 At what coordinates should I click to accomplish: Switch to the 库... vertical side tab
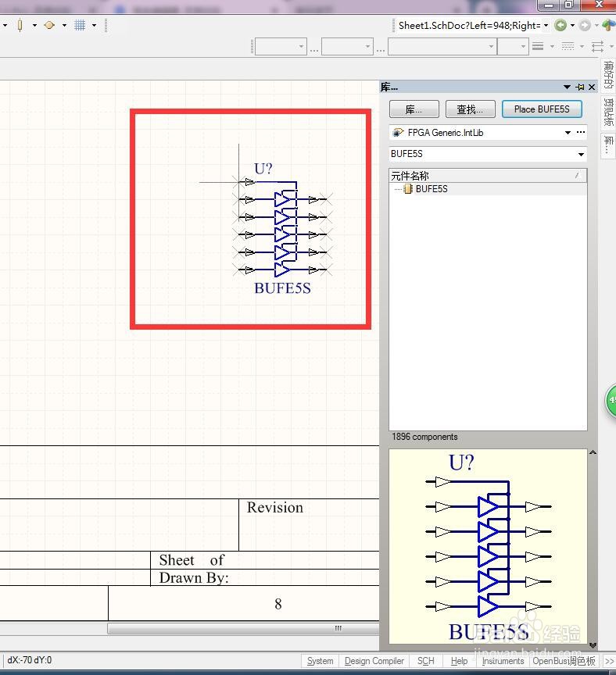[x=608, y=145]
